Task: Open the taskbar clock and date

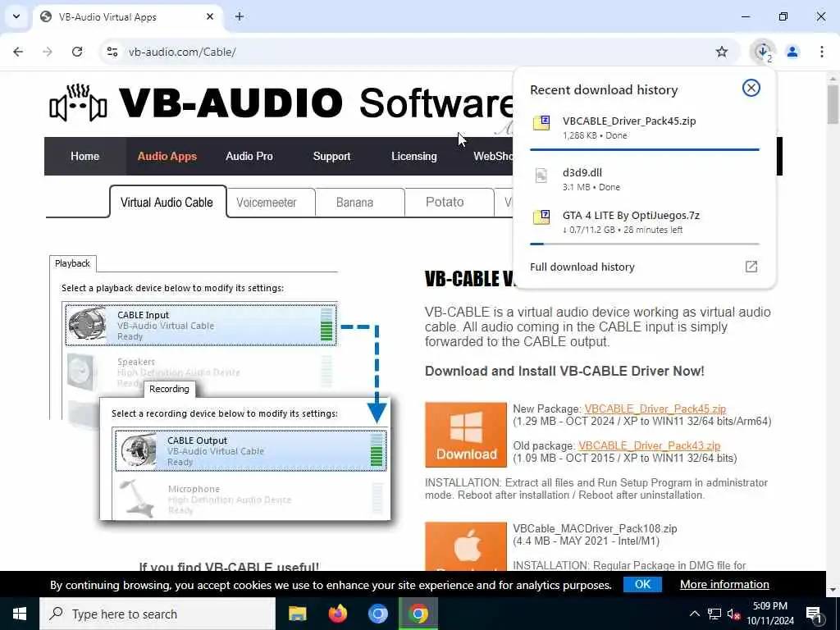Action: (x=770, y=614)
